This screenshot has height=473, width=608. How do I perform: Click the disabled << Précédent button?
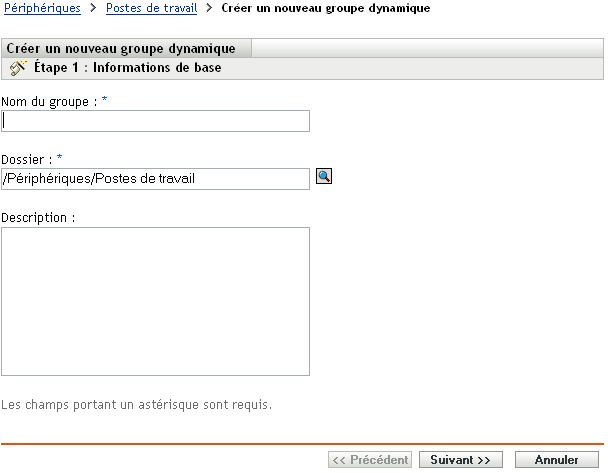click(370, 460)
